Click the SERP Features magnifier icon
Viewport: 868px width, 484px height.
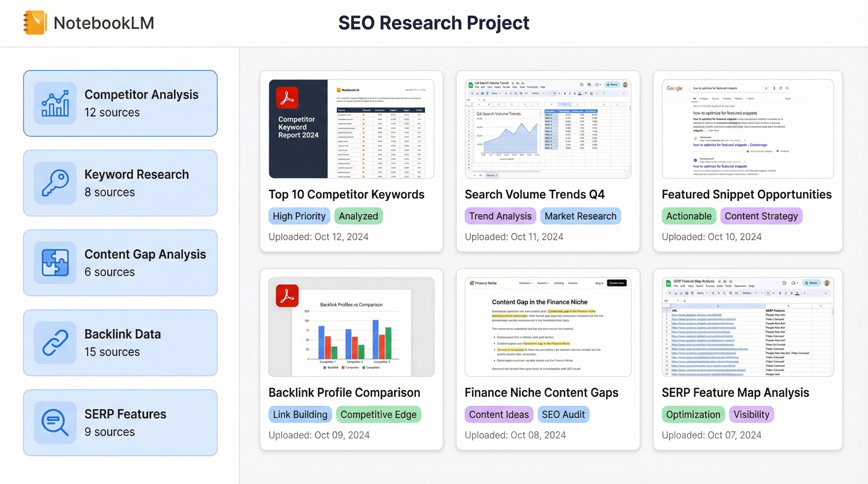pyautogui.click(x=55, y=423)
